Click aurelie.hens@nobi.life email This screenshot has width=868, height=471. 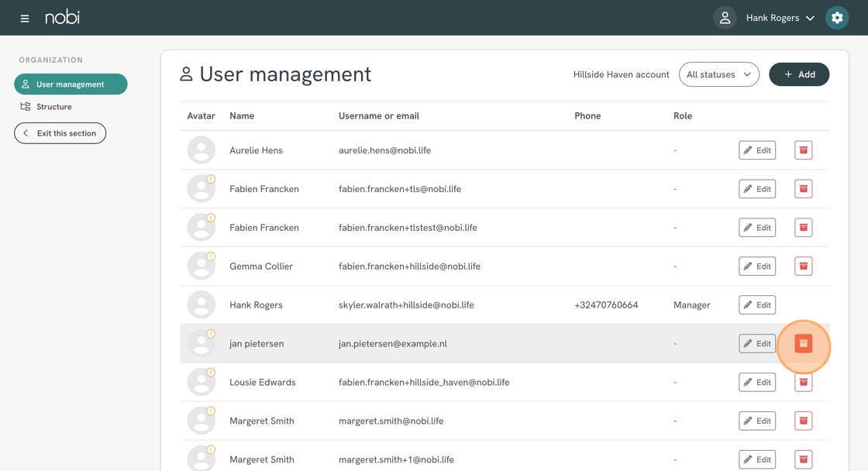[384, 150]
